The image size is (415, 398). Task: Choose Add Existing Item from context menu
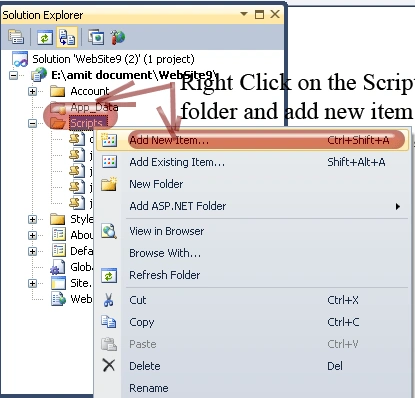pos(252,162)
